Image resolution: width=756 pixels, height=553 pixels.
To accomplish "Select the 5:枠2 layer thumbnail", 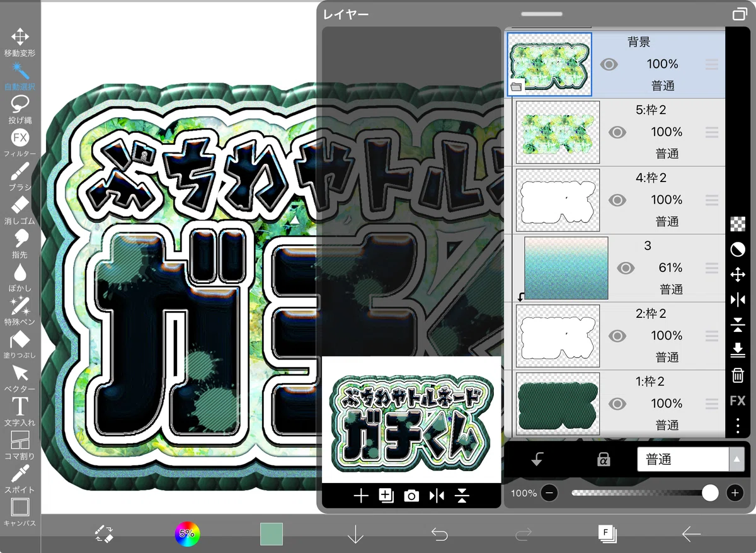I will [x=558, y=132].
